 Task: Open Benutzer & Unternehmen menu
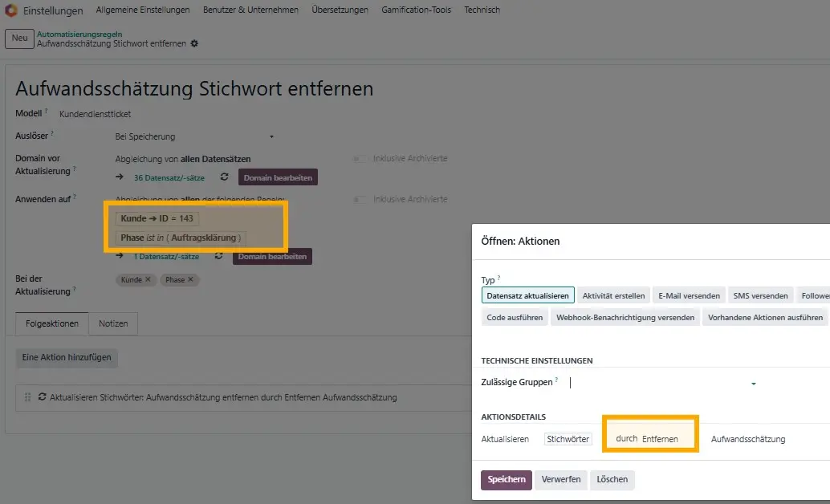(x=250, y=10)
